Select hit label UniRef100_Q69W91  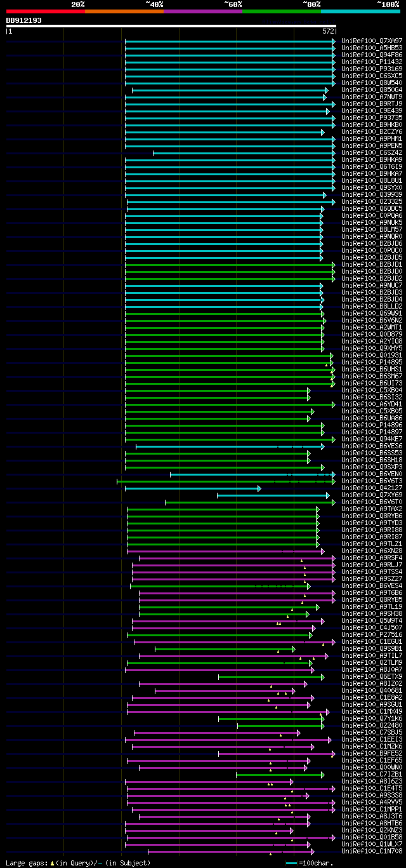coord(372,313)
